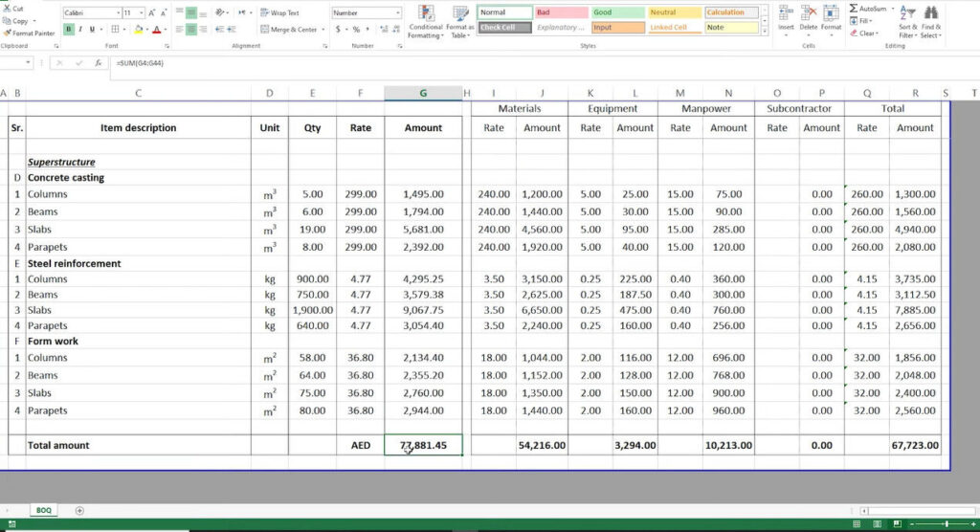
Task: Click the Orientation text rotate icon
Action: coord(220,12)
